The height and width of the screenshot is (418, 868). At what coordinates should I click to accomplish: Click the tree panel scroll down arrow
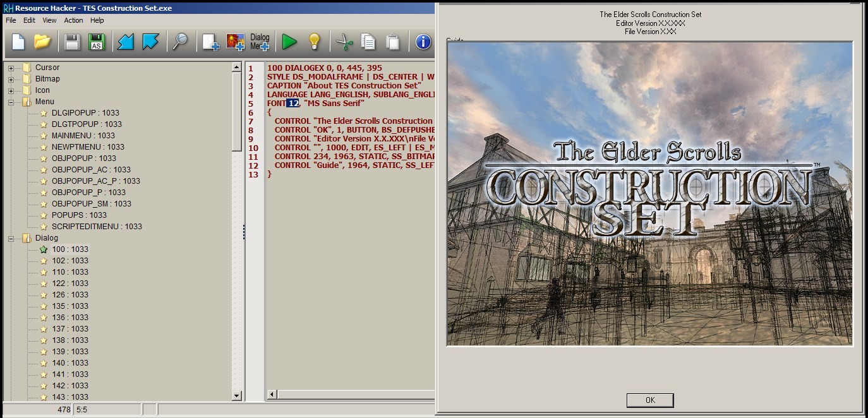tap(237, 396)
